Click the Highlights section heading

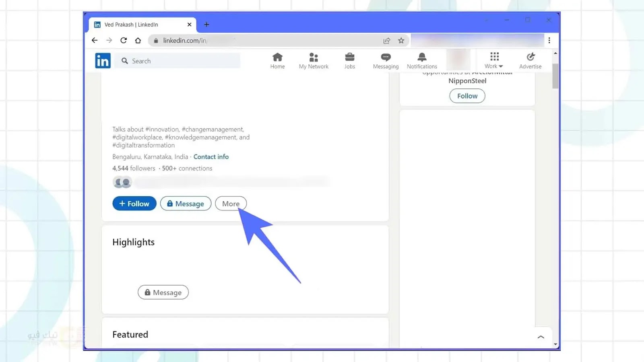(133, 242)
